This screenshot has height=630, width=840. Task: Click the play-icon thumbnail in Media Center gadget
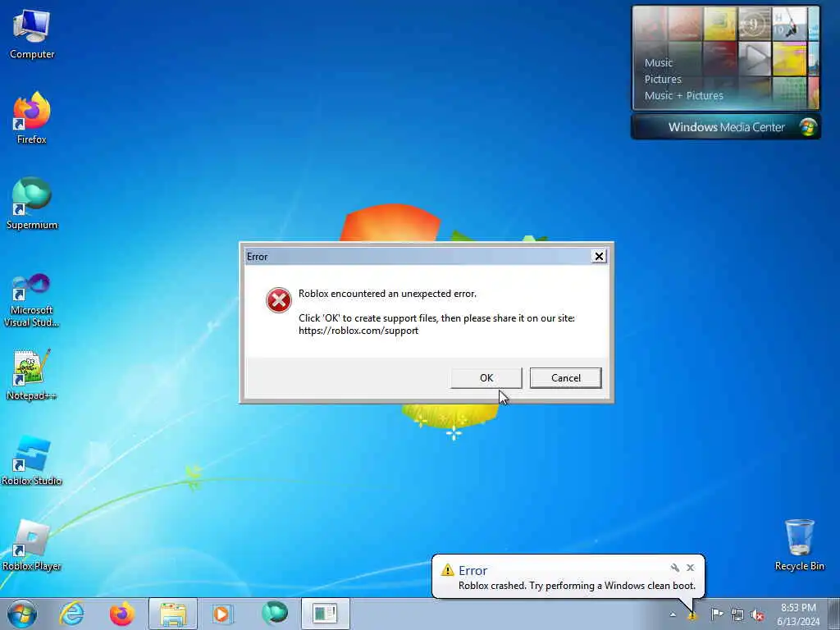(755, 58)
